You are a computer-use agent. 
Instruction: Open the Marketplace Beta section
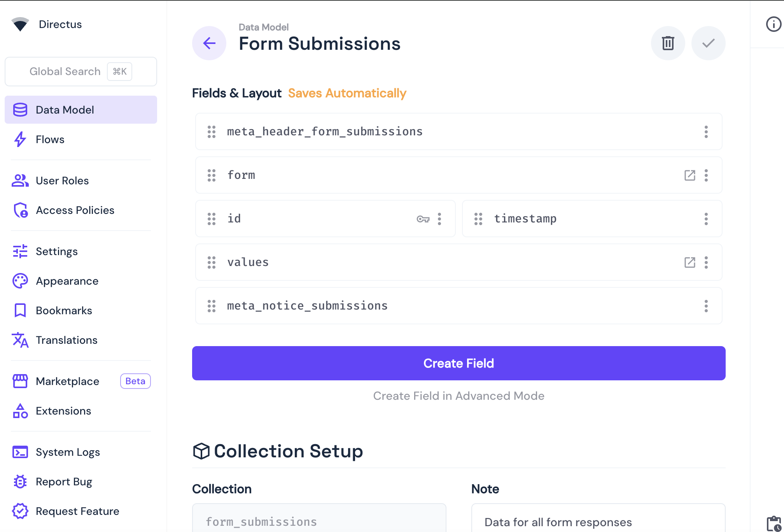coord(67,381)
